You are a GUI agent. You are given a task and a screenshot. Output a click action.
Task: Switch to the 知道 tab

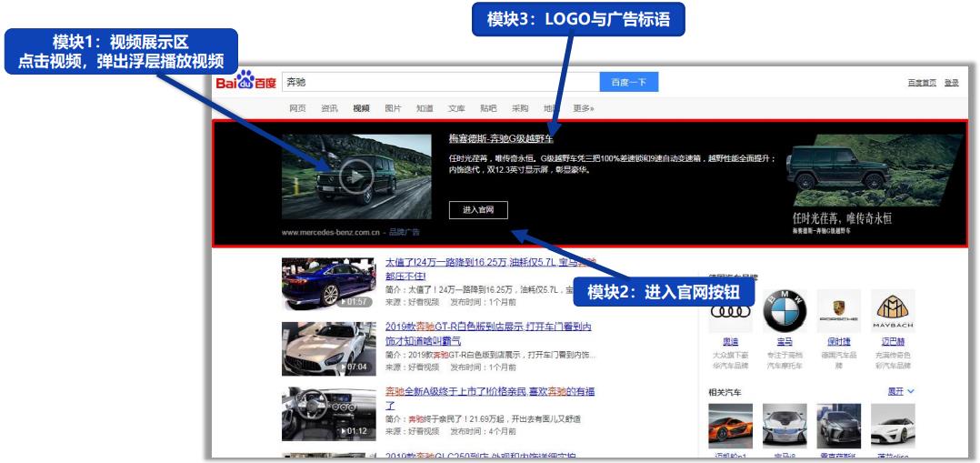425,108
